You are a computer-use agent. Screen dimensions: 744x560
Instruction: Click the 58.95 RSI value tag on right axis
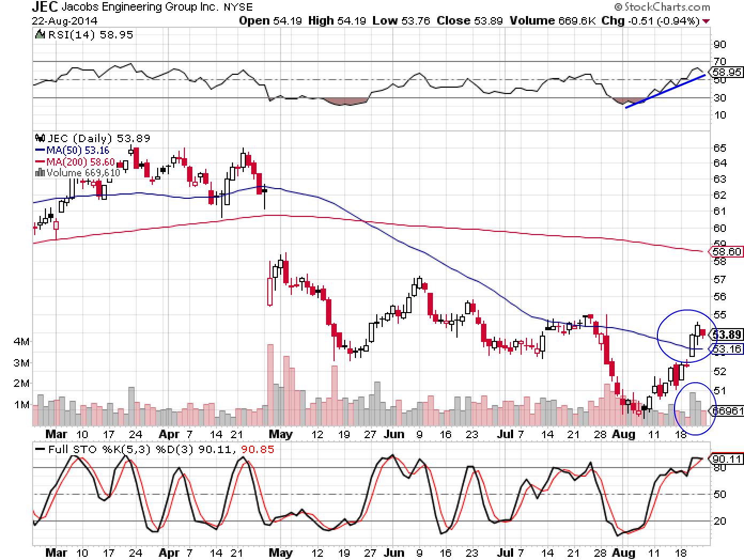[727, 72]
